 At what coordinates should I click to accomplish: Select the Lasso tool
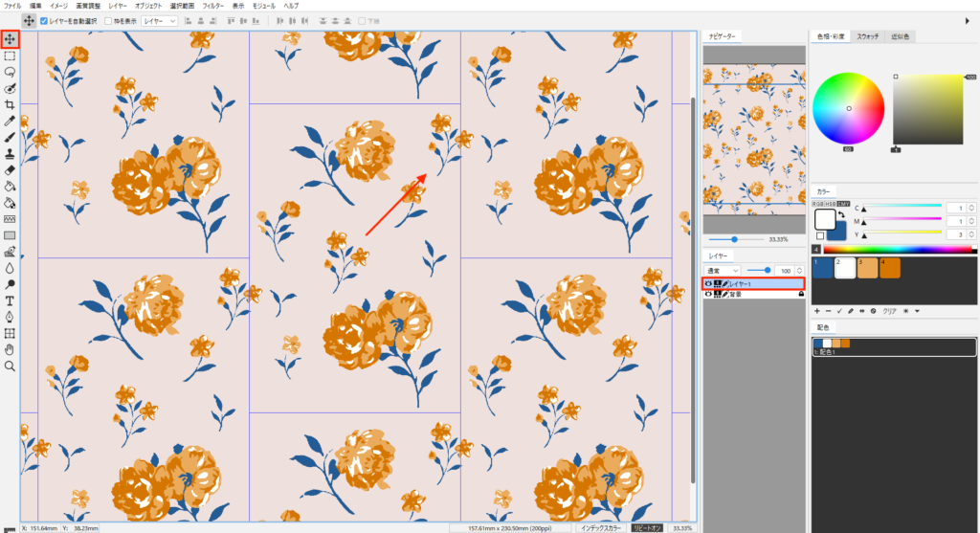click(10, 73)
